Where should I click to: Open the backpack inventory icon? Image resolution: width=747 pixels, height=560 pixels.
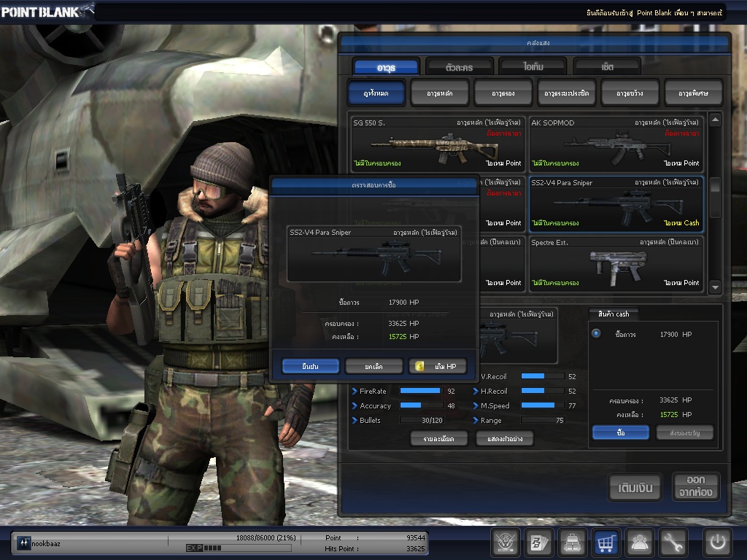coord(573,542)
